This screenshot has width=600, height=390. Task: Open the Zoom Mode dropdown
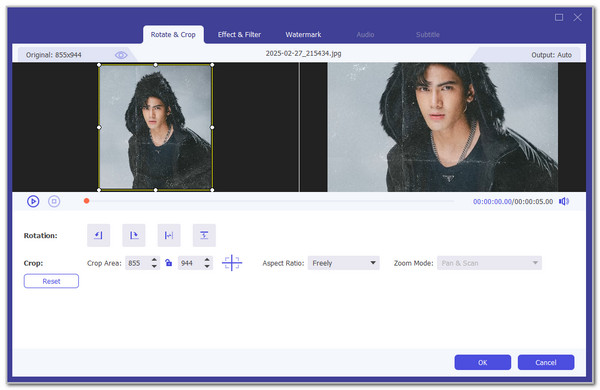pos(489,263)
